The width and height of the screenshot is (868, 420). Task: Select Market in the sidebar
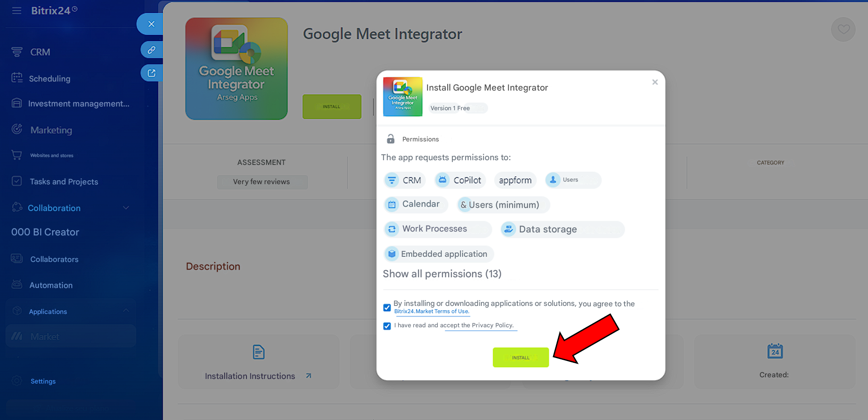coord(45,337)
